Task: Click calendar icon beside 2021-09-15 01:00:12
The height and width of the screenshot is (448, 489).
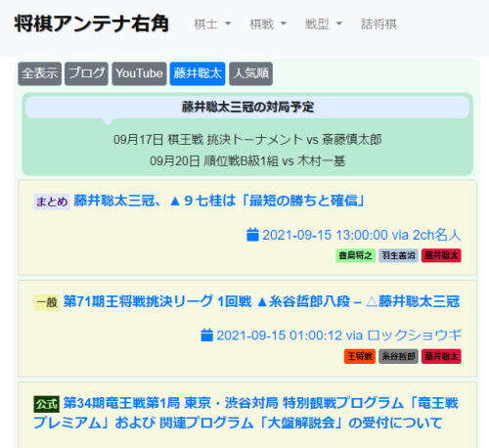Action: point(206,336)
